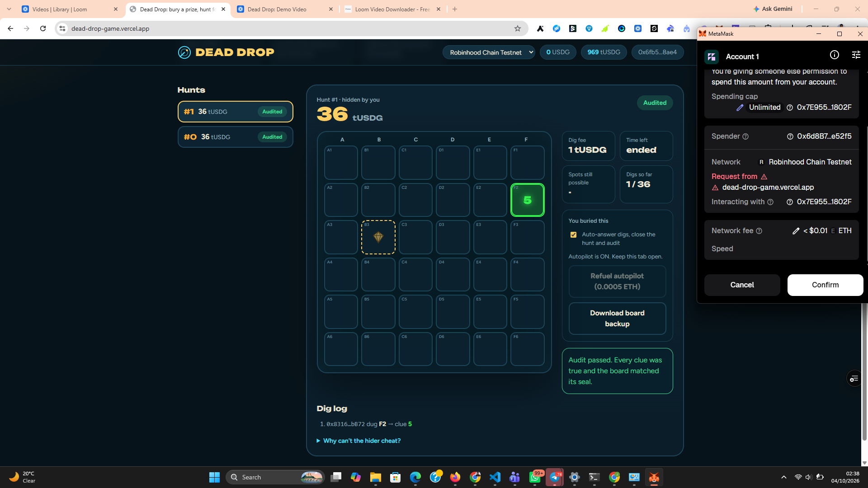This screenshot has width=868, height=488.
Task: Select hunt #1 36 tUSDG
Action: click(235, 112)
